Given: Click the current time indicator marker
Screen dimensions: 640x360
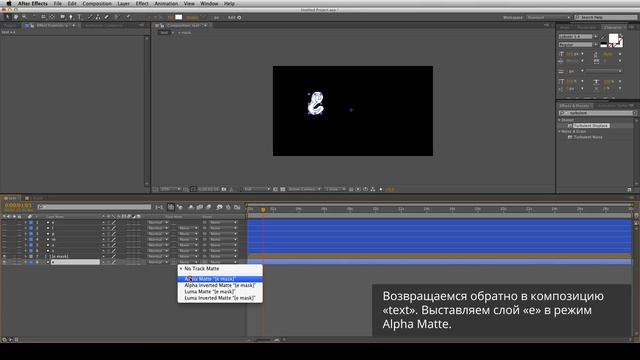Looking at the screenshot, I should point(263,210).
